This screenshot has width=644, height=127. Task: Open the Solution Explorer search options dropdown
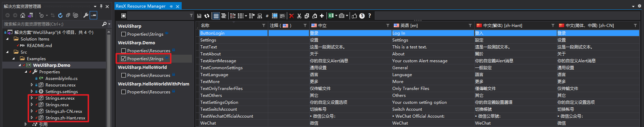[109, 24]
